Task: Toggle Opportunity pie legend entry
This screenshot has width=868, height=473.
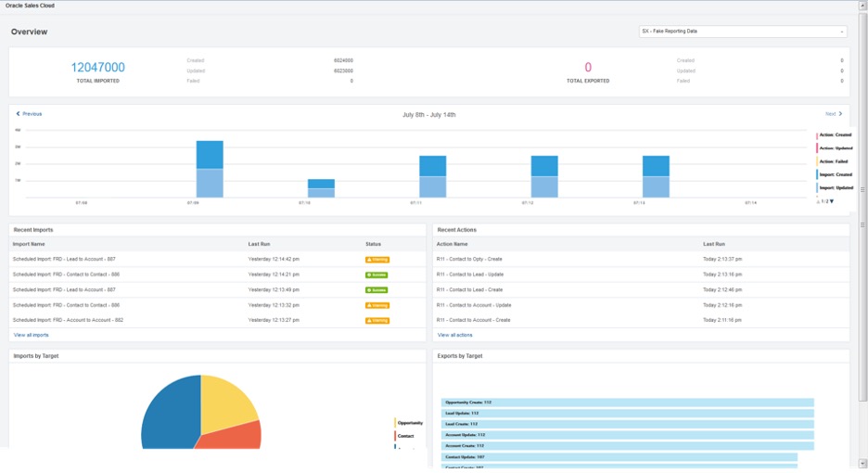Action: pyautogui.click(x=409, y=423)
